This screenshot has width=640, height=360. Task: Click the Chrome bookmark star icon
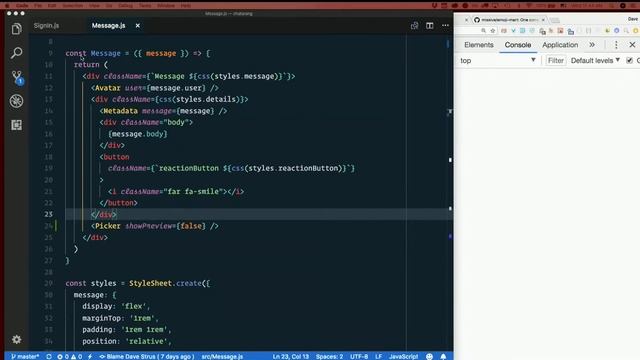point(493,31)
